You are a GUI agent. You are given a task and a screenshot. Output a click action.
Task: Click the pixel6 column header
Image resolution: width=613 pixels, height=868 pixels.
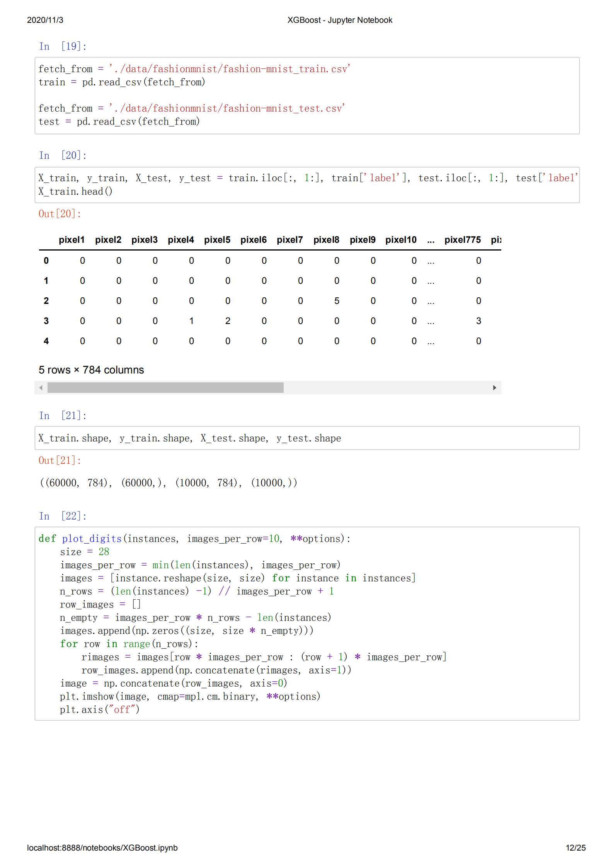pos(254,240)
